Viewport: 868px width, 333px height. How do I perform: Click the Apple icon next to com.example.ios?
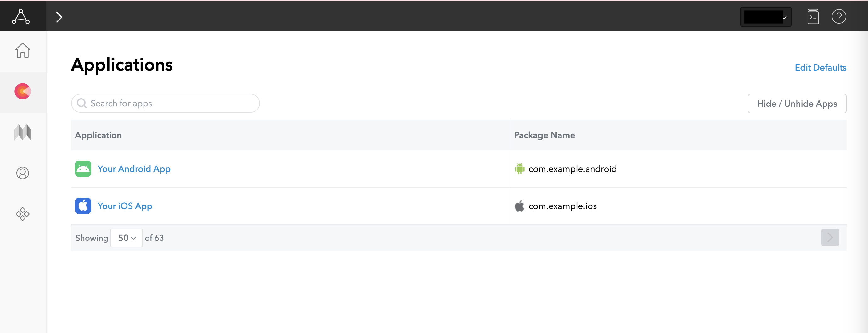tap(519, 206)
